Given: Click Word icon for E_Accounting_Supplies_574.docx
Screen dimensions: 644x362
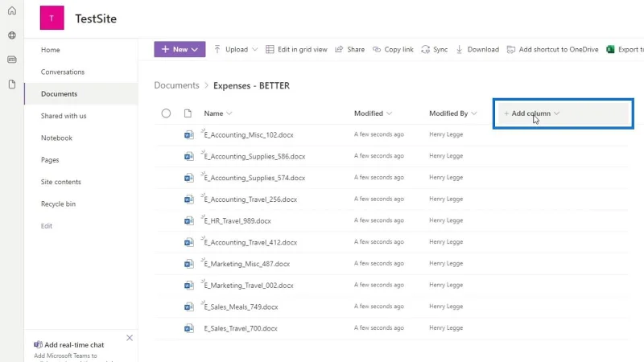Looking at the screenshot, I should pyautogui.click(x=188, y=178).
